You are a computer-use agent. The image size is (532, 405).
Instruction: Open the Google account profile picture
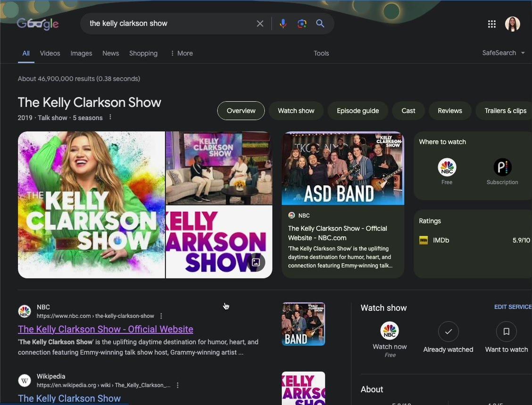click(x=512, y=24)
